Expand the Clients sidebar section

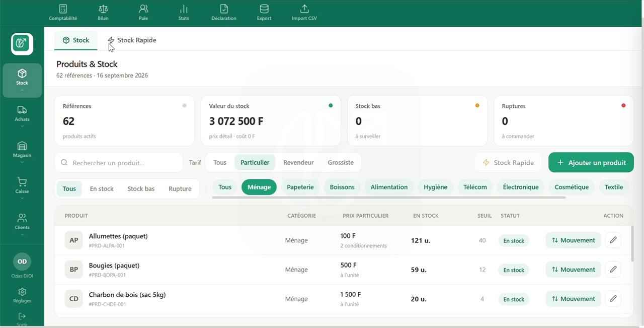click(x=22, y=225)
